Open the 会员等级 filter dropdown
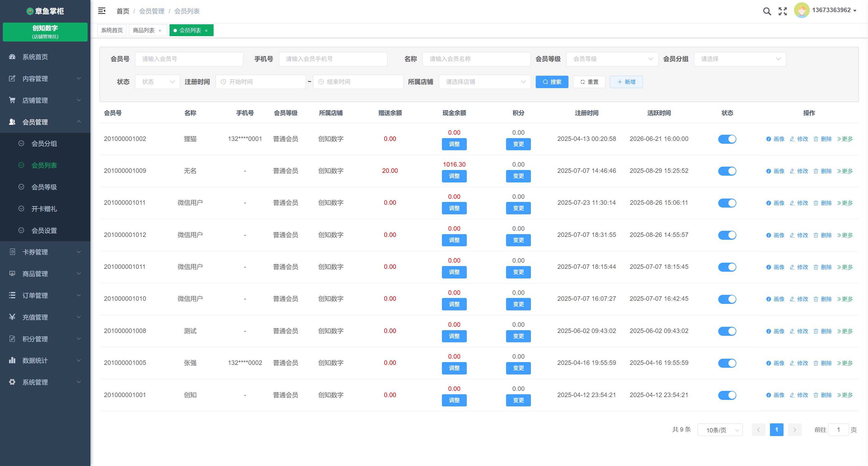 point(612,59)
